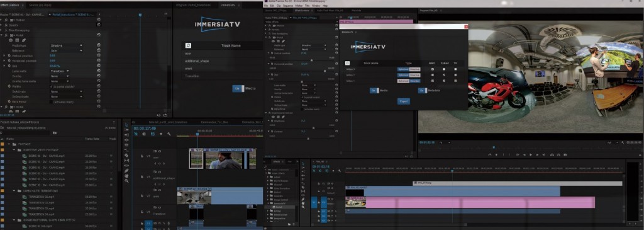Select the Zoom magnifier tool
Screen dimensions: 644x230
tap(126, 181)
